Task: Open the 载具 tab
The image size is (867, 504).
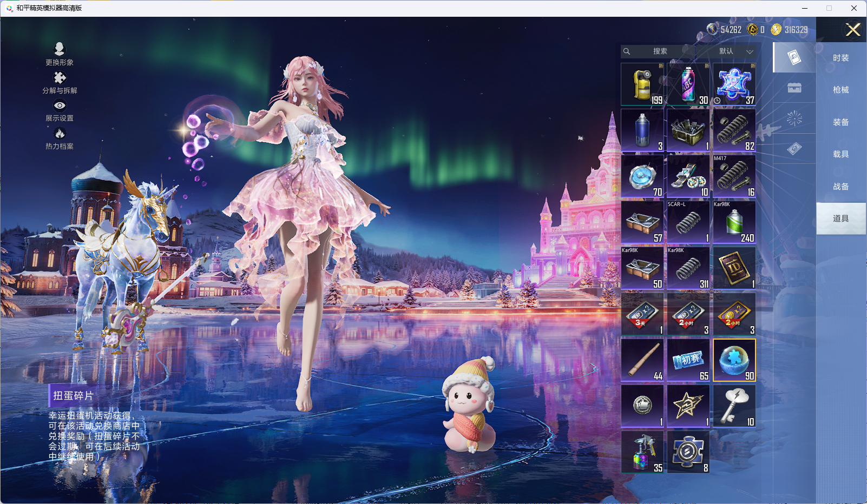Action: coord(840,154)
